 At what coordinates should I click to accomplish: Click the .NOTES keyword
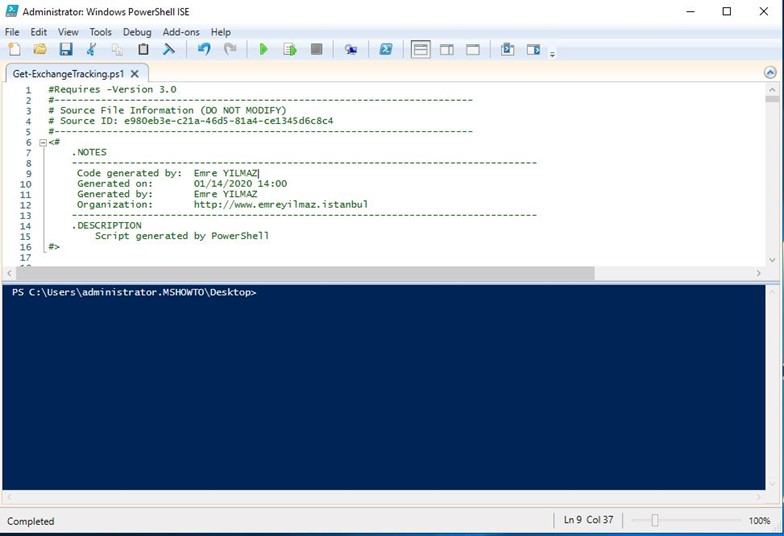coord(89,152)
